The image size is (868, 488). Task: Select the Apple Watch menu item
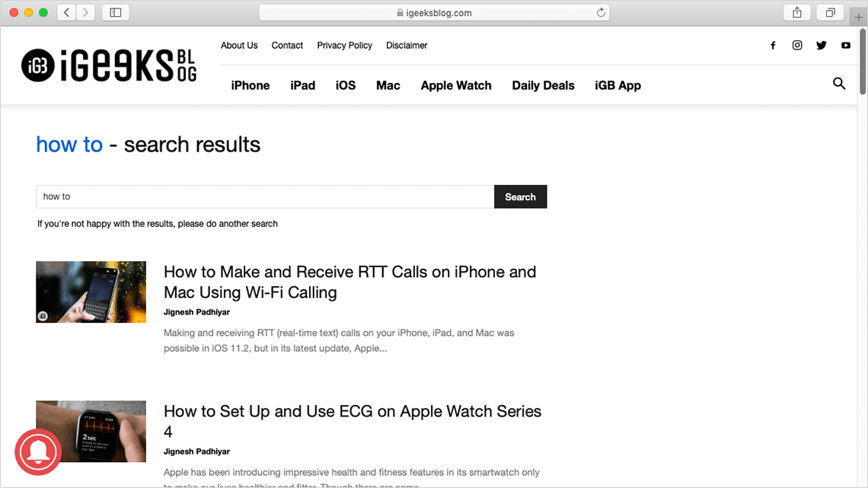coord(456,85)
